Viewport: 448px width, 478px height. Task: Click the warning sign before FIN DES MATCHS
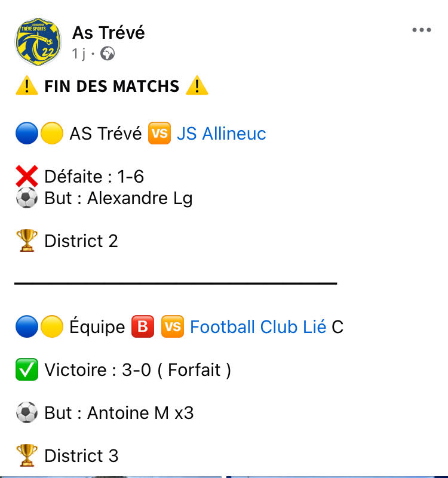point(27,86)
